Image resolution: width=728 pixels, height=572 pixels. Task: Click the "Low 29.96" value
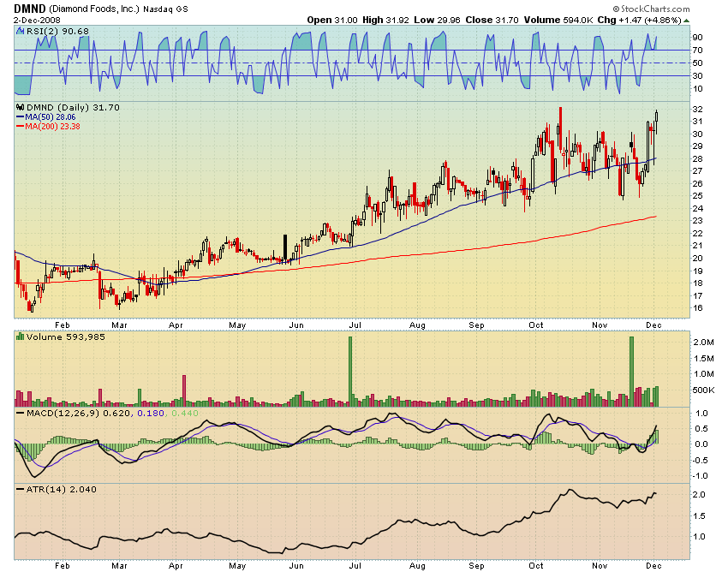[x=438, y=20]
